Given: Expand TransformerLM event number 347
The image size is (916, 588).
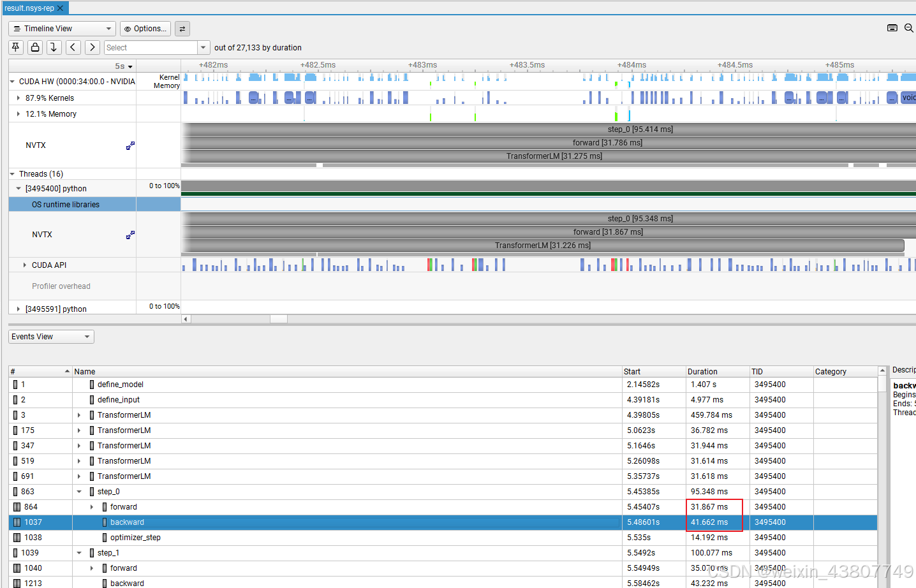Looking at the screenshot, I should (79, 446).
